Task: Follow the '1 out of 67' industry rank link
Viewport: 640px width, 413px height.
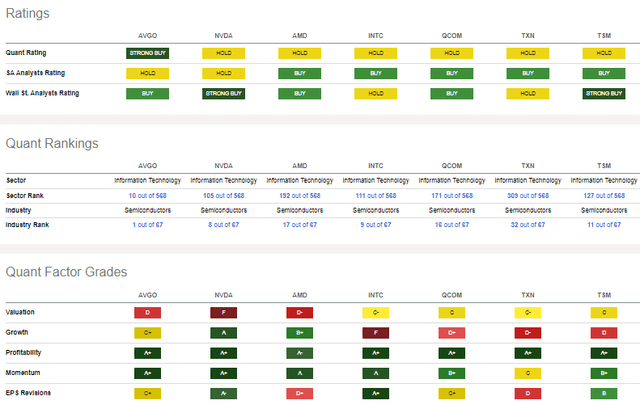Action: pyautogui.click(x=147, y=224)
